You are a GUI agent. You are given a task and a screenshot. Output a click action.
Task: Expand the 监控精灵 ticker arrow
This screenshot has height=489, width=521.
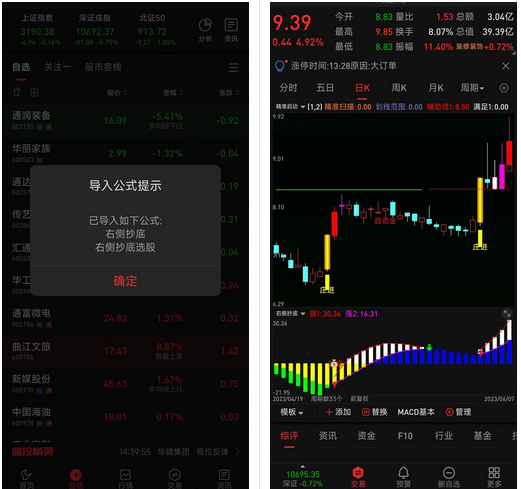pyautogui.click(x=237, y=452)
